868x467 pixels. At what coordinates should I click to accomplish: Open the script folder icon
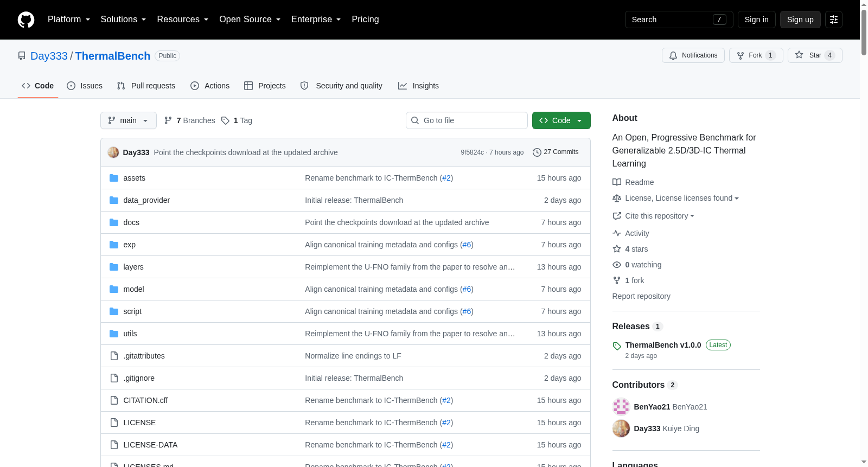coord(114,311)
